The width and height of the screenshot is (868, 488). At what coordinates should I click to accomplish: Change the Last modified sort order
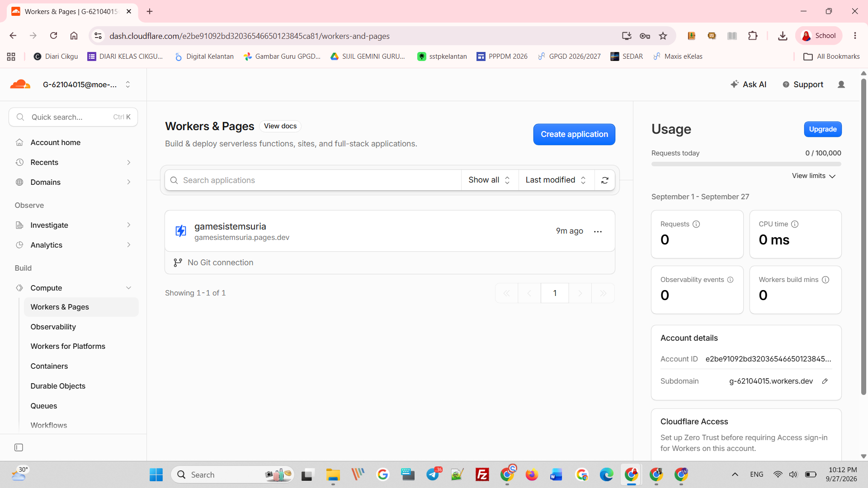[x=556, y=180]
